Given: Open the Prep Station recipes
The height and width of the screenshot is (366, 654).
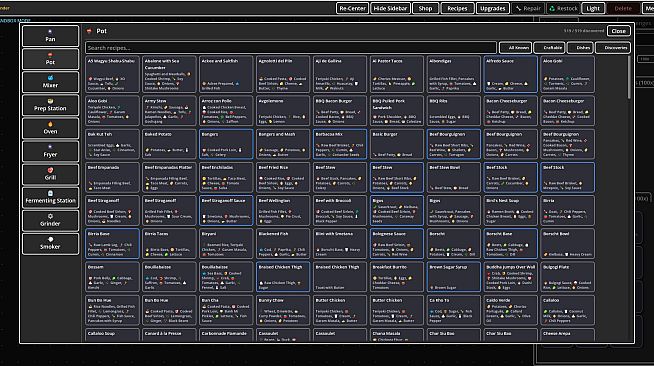Looking at the screenshot, I should point(50,105).
